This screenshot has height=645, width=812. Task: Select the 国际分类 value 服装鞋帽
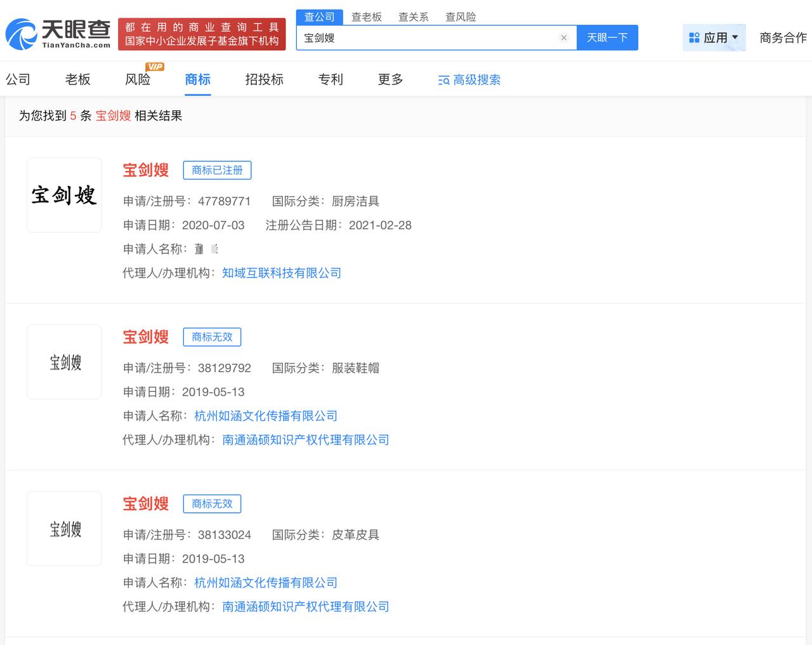click(x=356, y=368)
